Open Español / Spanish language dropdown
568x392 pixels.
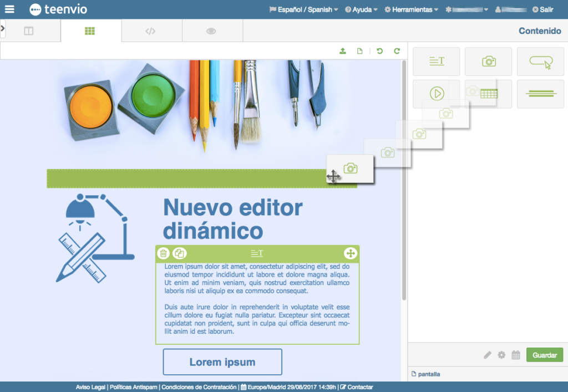click(x=303, y=9)
